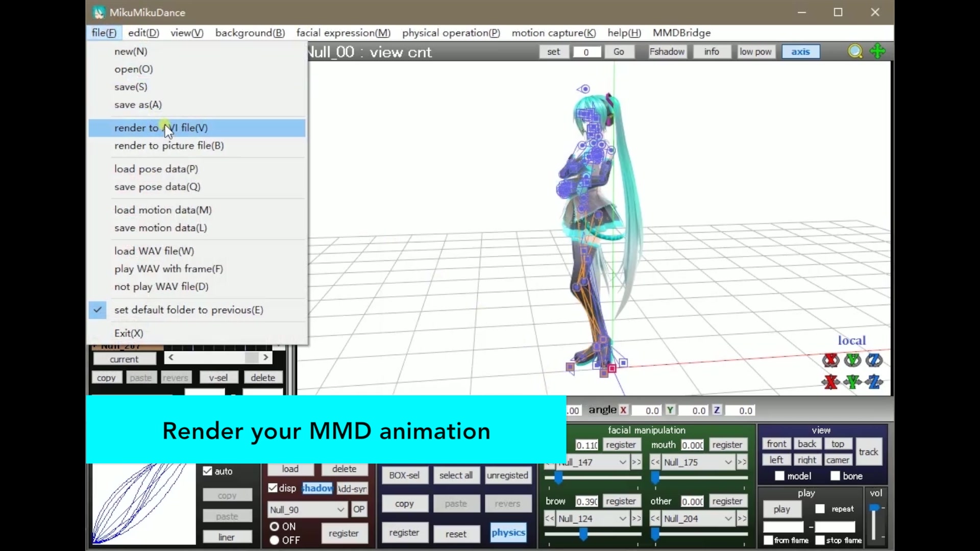Click the local Z translation icon
The image size is (980, 551).
[x=875, y=382]
